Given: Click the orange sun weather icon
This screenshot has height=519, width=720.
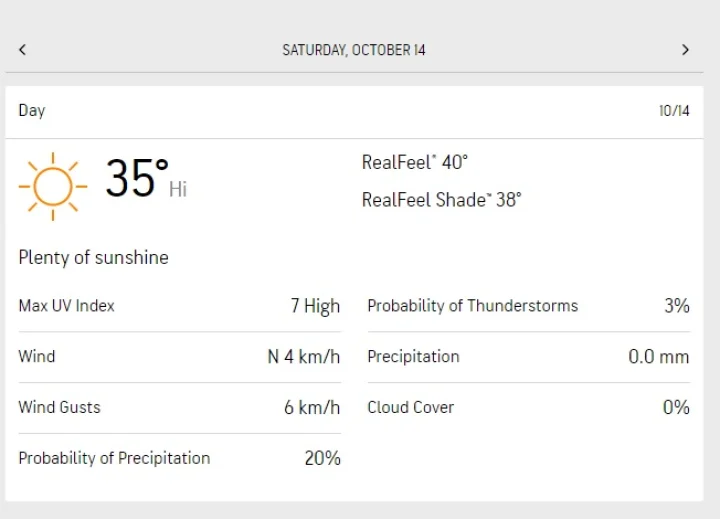Looking at the screenshot, I should coord(53,186).
